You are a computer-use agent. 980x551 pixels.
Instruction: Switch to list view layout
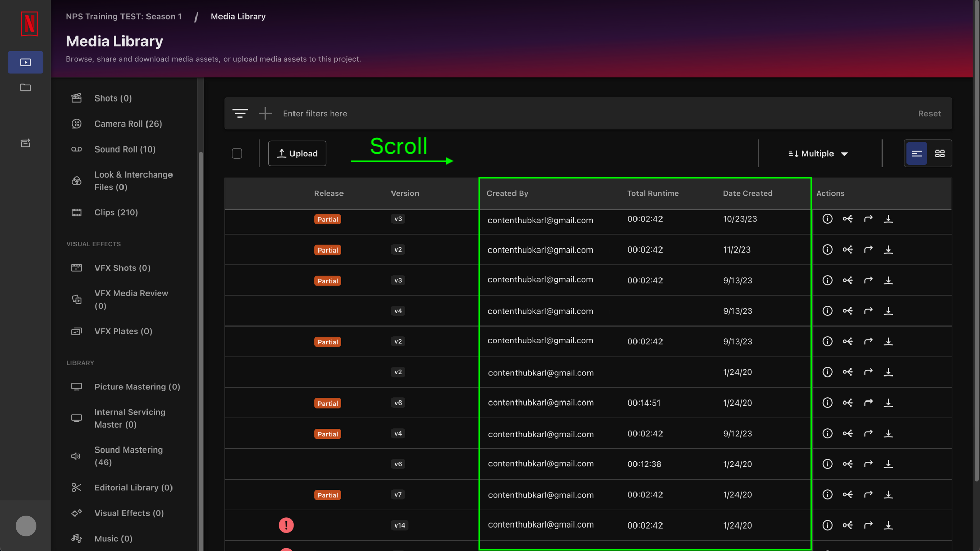917,154
